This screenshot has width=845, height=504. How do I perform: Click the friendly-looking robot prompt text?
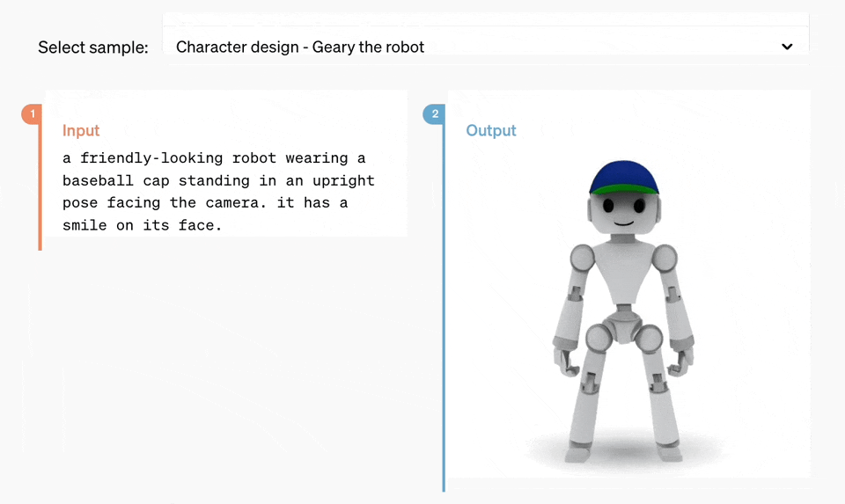[x=218, y=192]
